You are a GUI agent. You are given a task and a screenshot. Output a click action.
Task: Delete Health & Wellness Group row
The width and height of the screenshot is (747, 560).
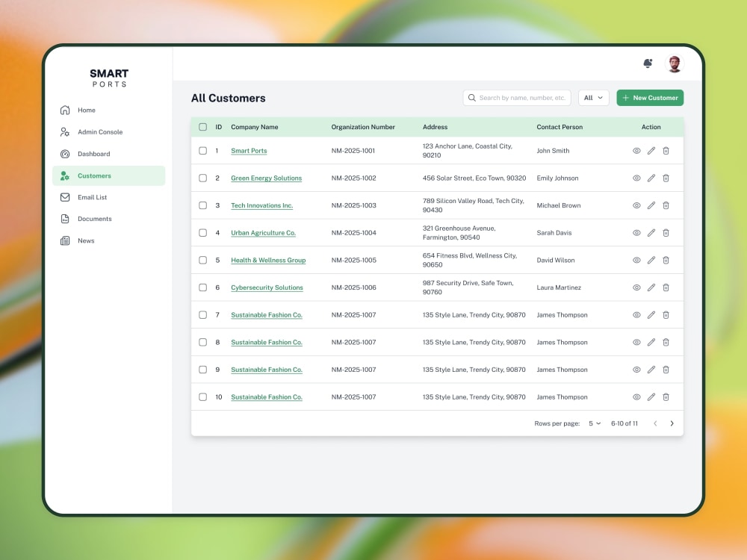(x=666, y=261)
